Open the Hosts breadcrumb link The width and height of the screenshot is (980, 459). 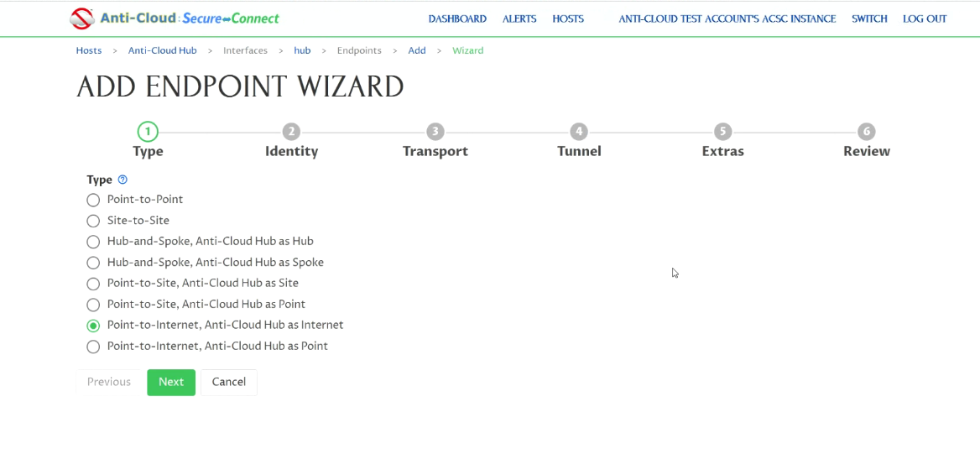point(89,50)
